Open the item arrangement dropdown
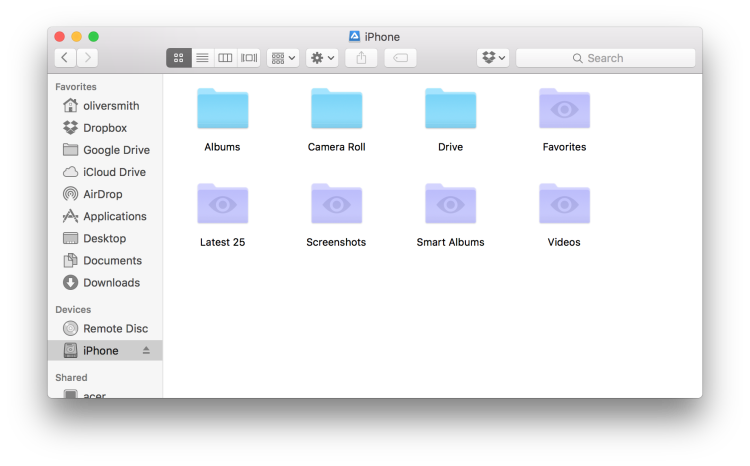The width and height of the screenshot is (750, 466). pos(283,58)
